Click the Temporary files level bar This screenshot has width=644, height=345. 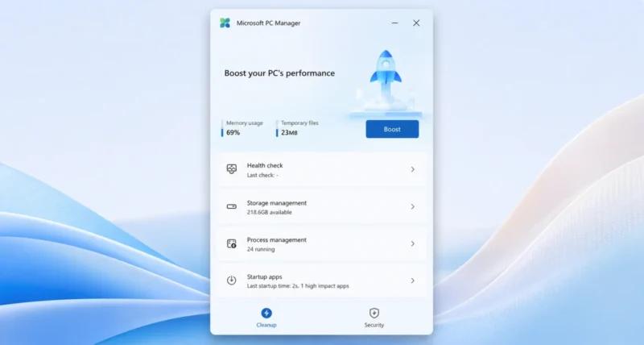click(x=277, y=128)
